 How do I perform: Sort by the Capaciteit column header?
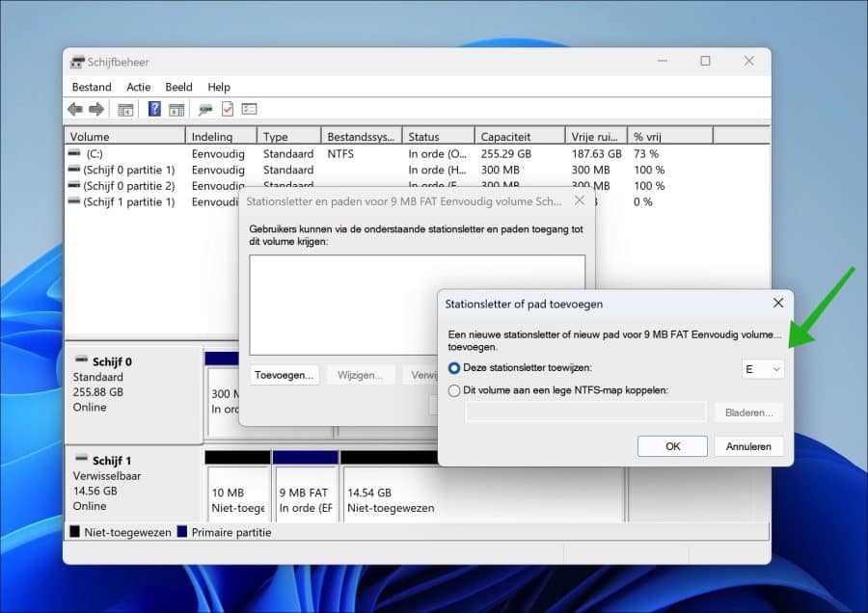click(520, 136)
